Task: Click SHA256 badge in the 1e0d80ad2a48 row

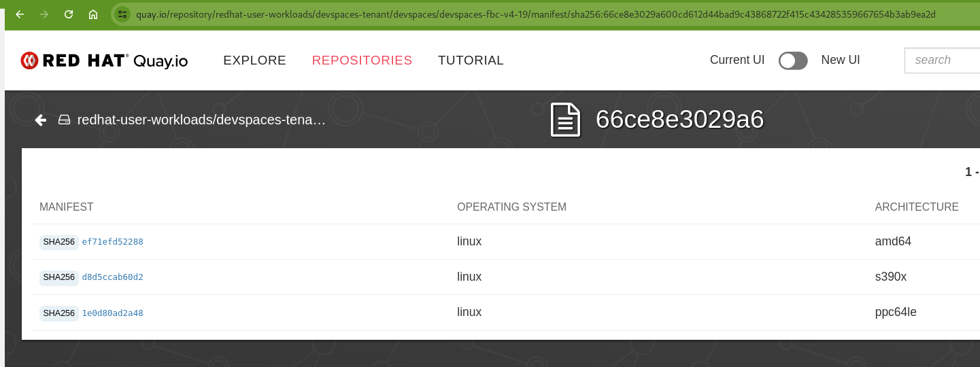Action: [59, 313]
